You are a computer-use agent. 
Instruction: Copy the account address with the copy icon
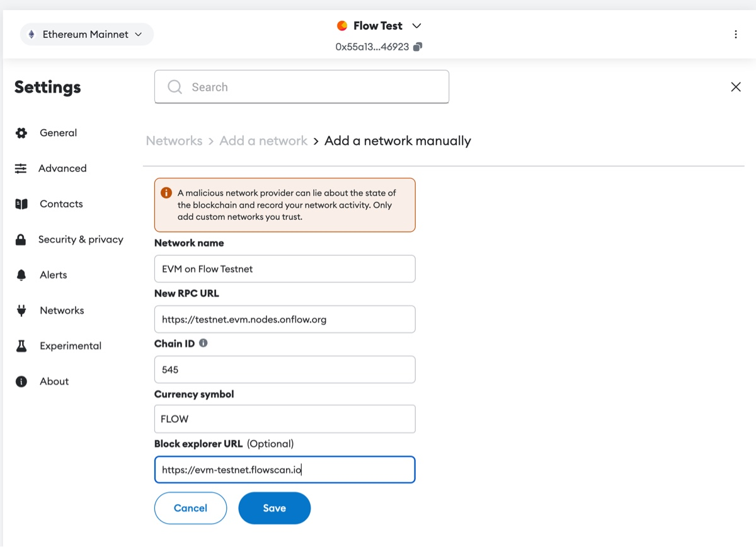417,47
